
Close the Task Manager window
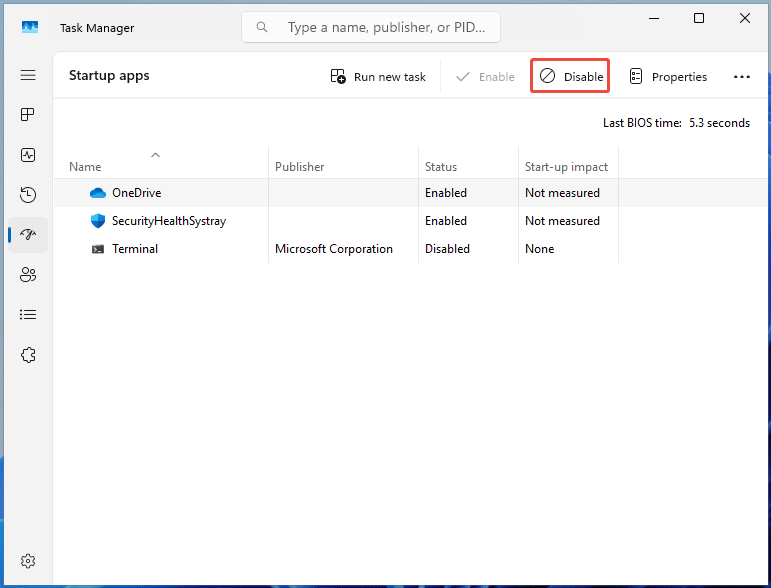pos(744,18)
